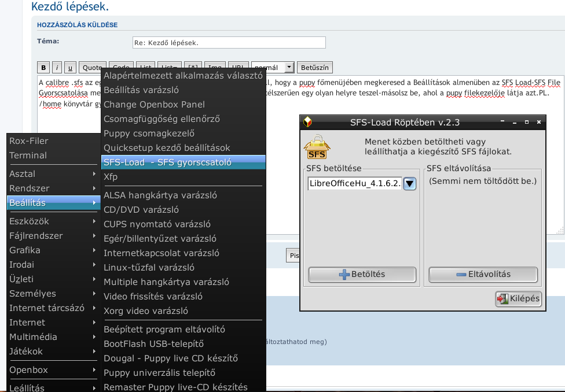Viewport: 565px width, 392px height.
Task: Click the Kilépés exit button
Action: pos(519,298)
